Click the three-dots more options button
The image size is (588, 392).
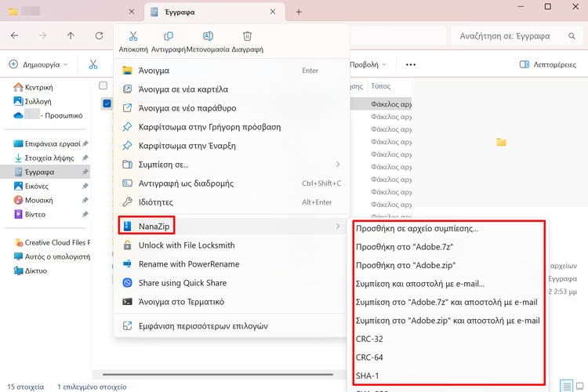pyautogui.click(x=411, y=64)
